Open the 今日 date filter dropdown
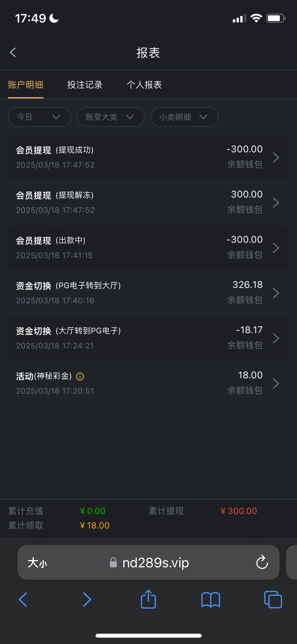The width and height of the screenshot is (297, 644). pyautogui.click(x=39, y=117)
